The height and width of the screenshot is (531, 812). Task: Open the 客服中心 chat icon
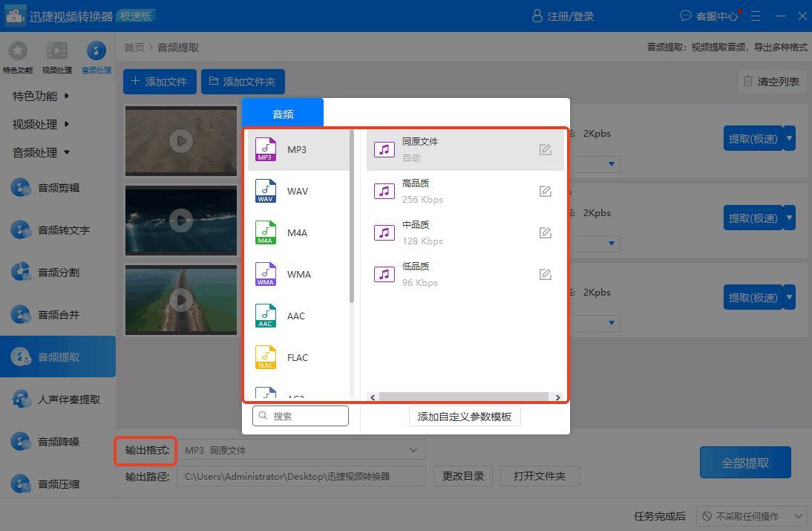pyautogui.click(x=685, y=16)
